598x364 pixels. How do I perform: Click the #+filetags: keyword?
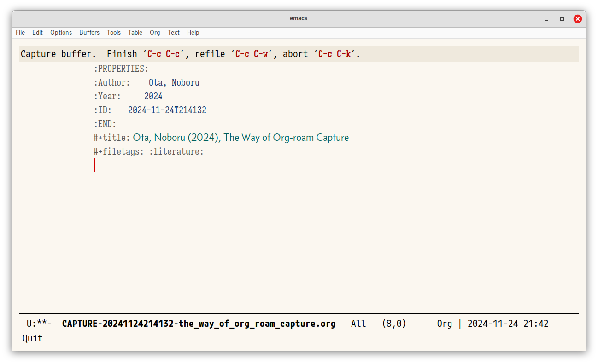(119, 151)
